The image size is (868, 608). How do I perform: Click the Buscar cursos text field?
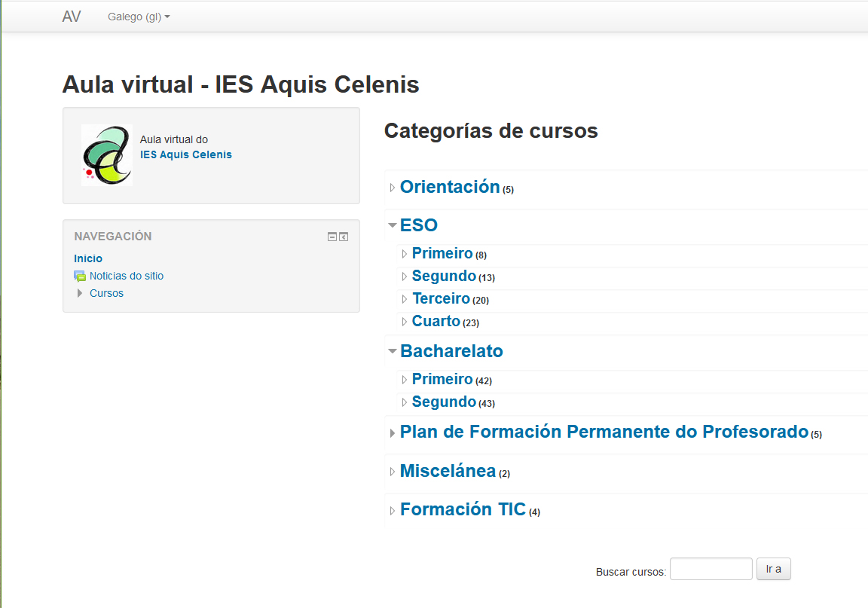tap(711, 569)
